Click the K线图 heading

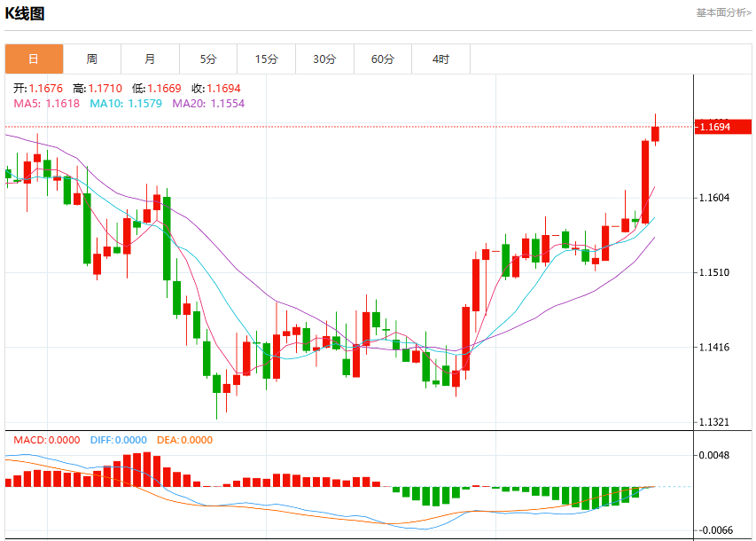[x=25, y=13]
